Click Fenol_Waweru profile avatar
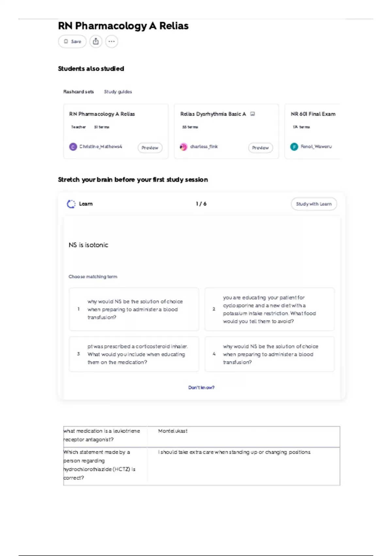This screenshot has width=392, height=556. point(294,147)
